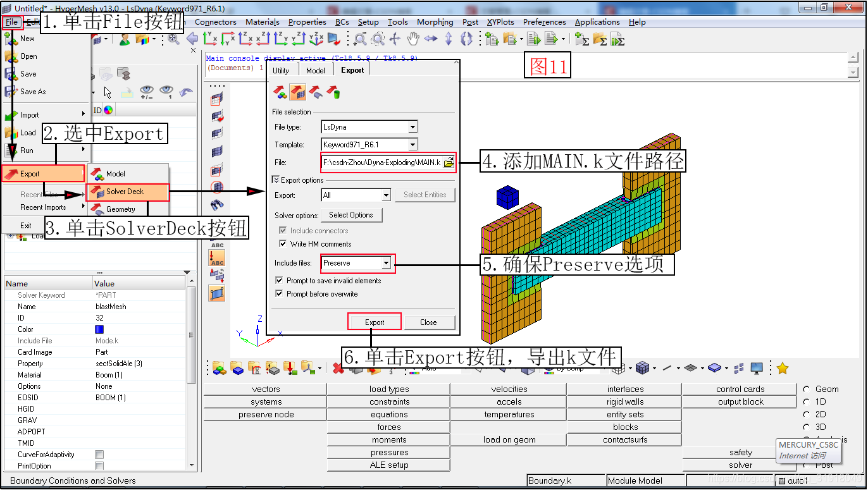The width and height of the screenshot is (868, 490).
Task: Toggle Prompt to save invalid elements
Action: click(279, 281)
